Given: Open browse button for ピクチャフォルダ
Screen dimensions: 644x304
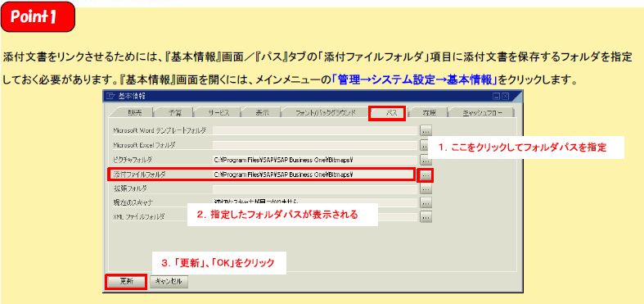Looking at the screenshot, I should click(426, 160).
